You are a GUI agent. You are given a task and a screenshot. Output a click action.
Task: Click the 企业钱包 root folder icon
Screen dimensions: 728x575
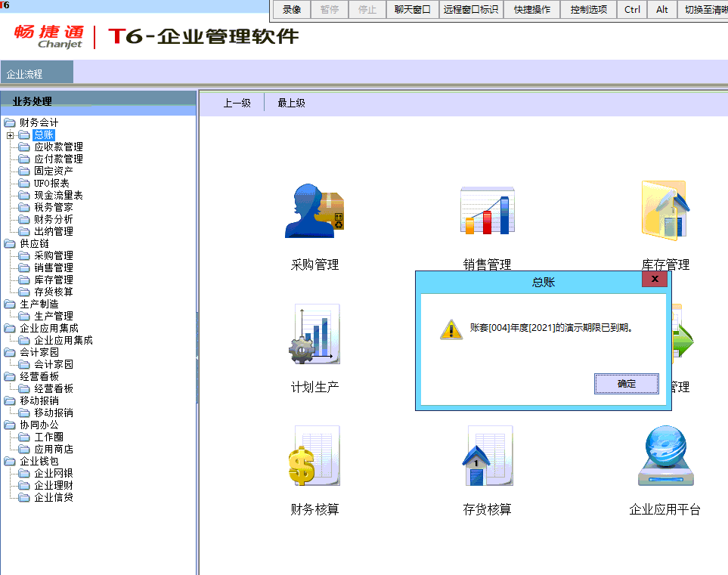(x=10, y=462)
